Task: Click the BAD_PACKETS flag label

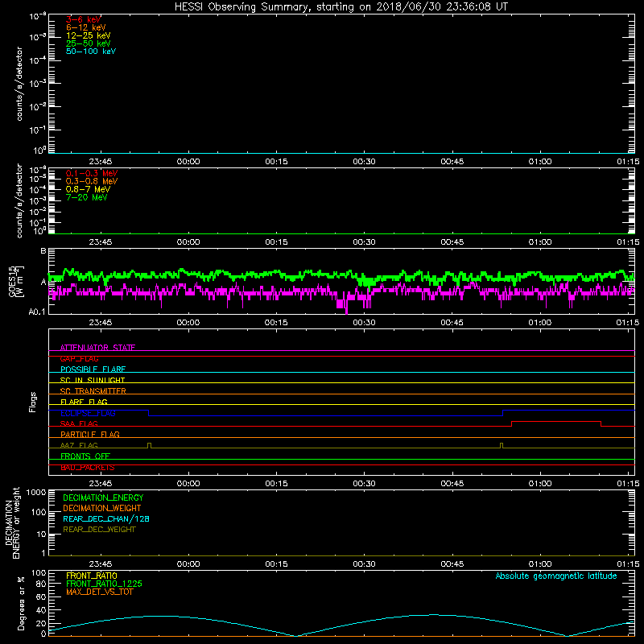Action: pyautogui.click(x=88, y=468)
